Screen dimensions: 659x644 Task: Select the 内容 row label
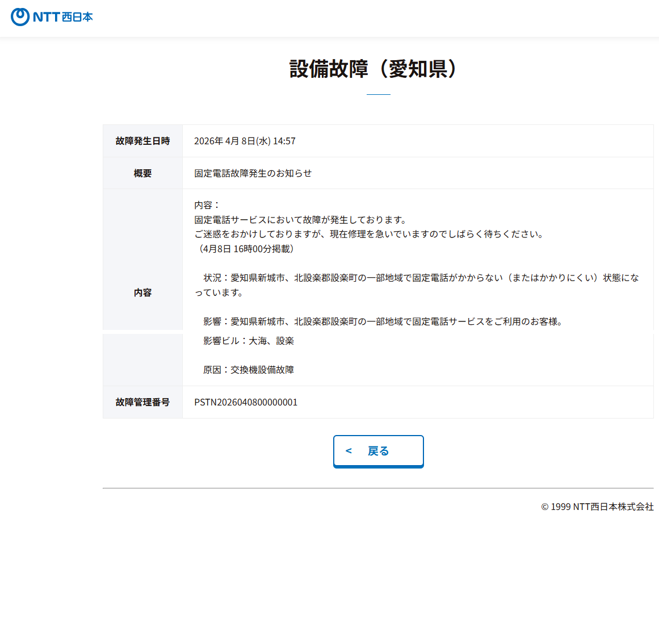point(142,292)
